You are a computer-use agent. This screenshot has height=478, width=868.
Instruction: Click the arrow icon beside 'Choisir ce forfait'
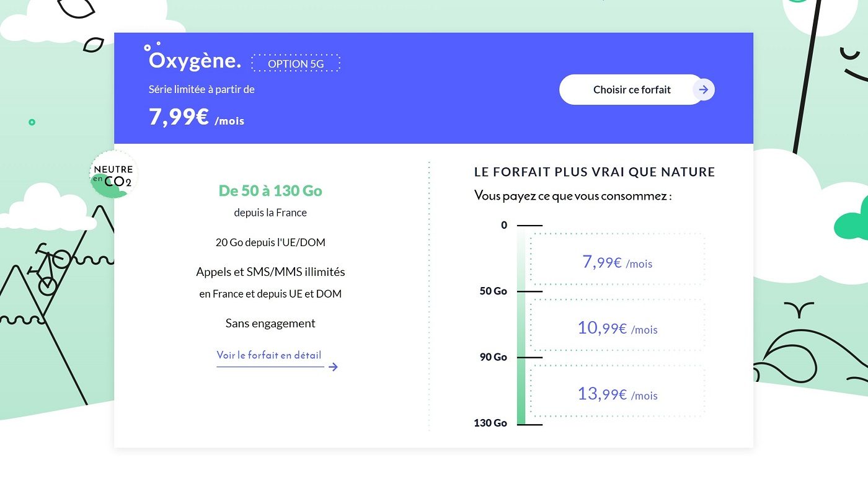[704, 90]
